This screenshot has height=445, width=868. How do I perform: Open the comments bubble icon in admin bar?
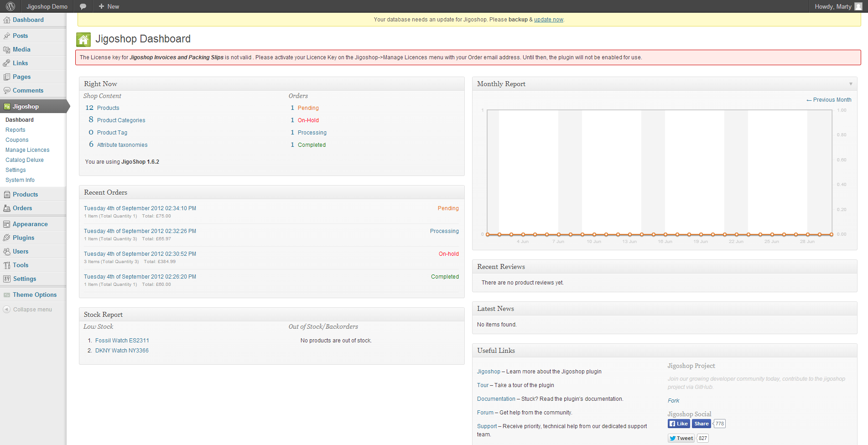point(83,6)
